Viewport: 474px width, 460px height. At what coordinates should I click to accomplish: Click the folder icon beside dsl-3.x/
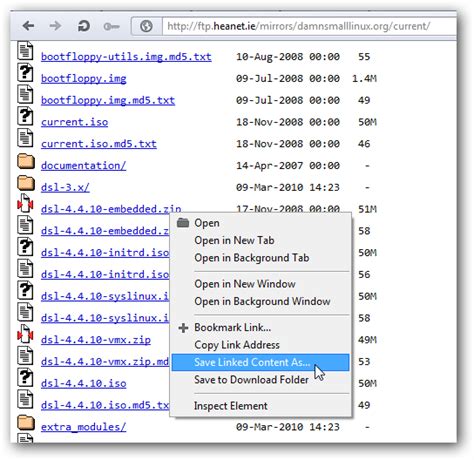click(x=26, y=183)
